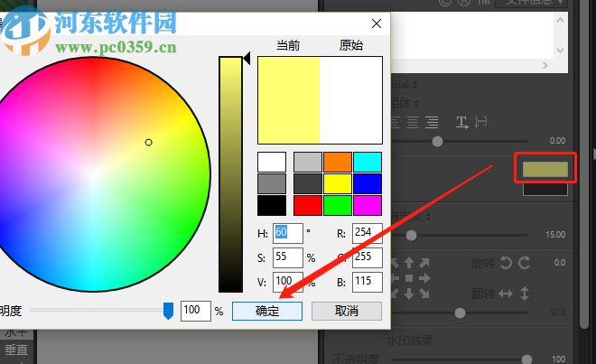
Task: Pick the medium gray preset swatch
Action: (x=272, y=183)
